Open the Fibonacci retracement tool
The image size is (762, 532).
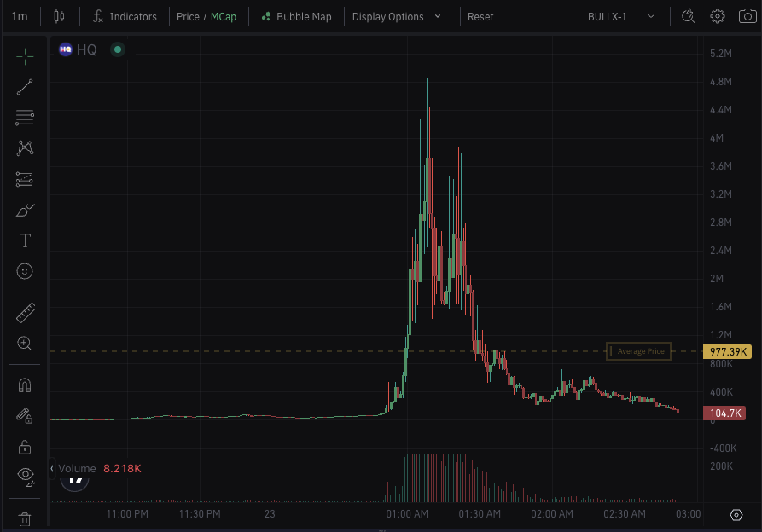[25, 118]
